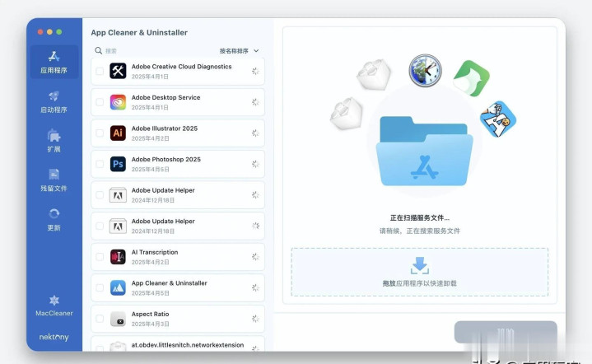Click the nektony logo link

coord(54,337)
